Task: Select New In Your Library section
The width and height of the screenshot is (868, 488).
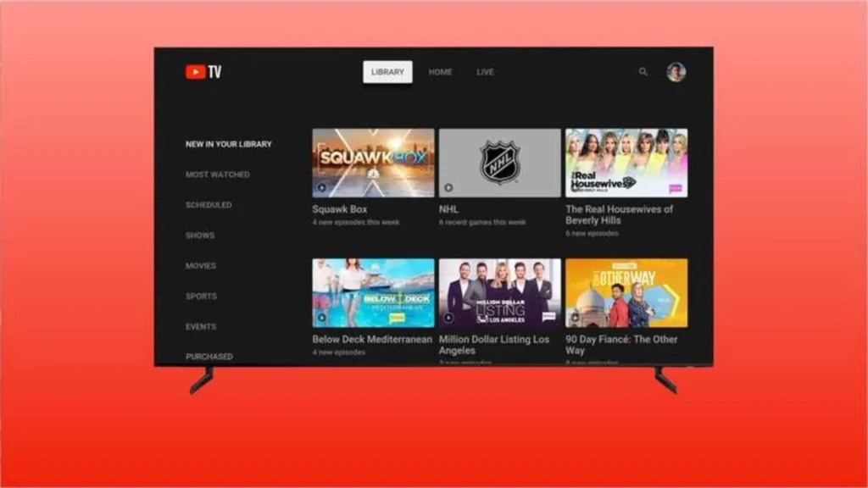Action: pyautogui.click(x=229, y=143)
